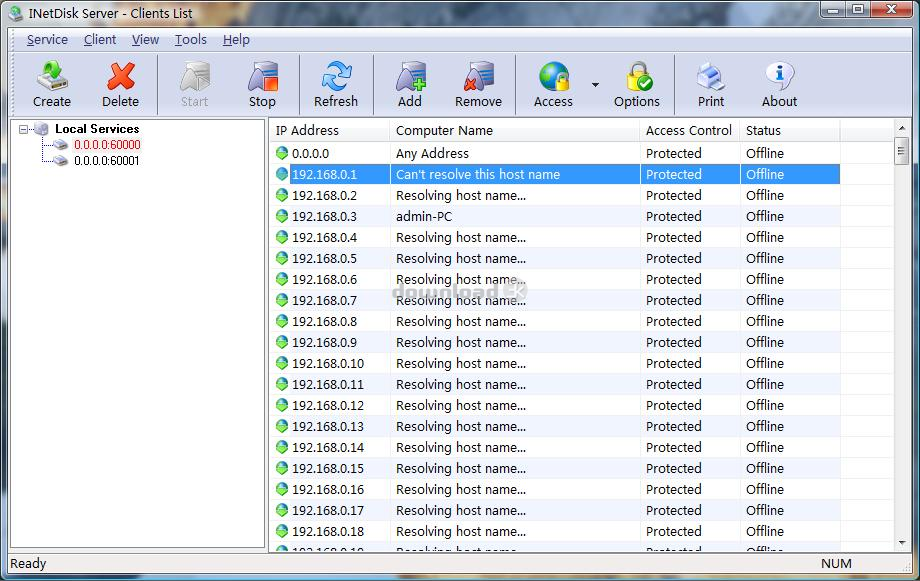
Task: Sort by the Access Control column header
Action: click(690, 130)
